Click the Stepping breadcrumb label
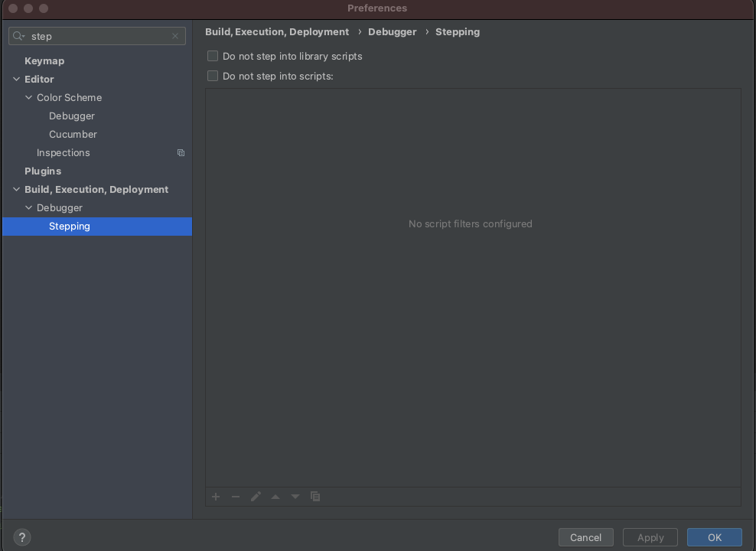This screenshot has height=551, width=756. 458,32
